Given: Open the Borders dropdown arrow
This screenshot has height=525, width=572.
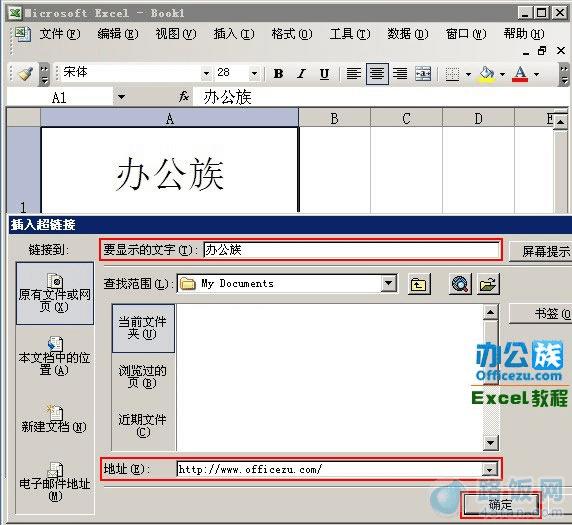Looking at the screenshot, I should point(468,74).
